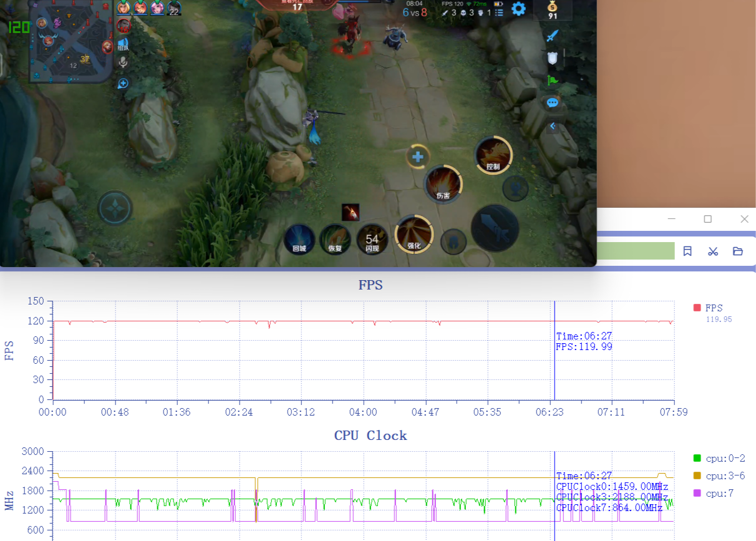Click the FPS:119.99 readout
The image size is (756, 541).
[584, 347]
